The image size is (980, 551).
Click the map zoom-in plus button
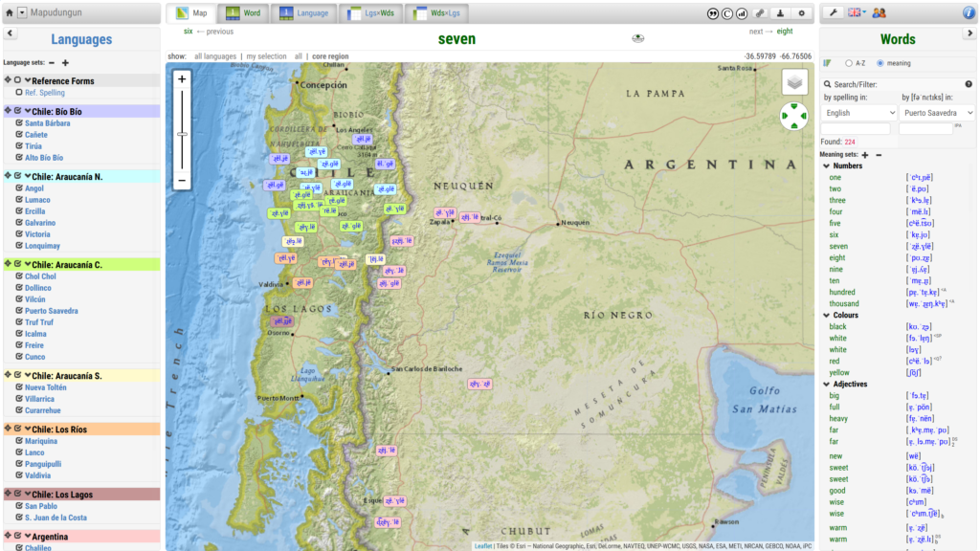click(x=182, y=79)
